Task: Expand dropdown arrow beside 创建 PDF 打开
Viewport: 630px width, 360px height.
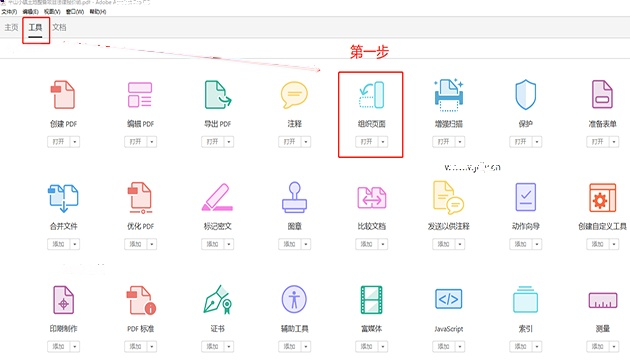Action: (x=75, y=142)
